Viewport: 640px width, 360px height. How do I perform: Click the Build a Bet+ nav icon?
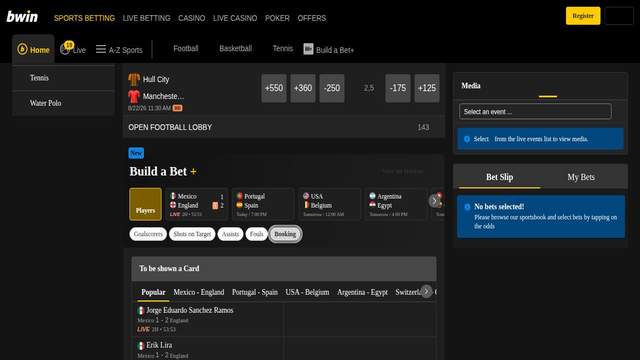click(308, 49)
